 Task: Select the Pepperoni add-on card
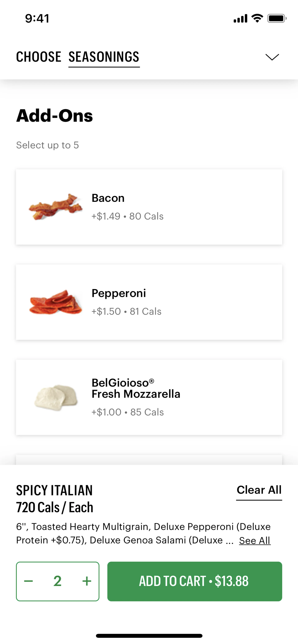point(149,302)
